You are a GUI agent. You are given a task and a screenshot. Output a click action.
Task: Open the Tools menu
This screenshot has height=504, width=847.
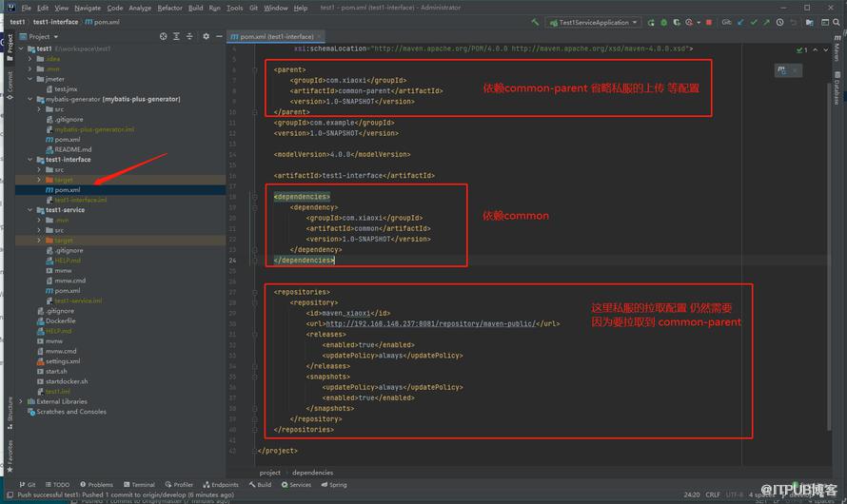tap(234, 8)
